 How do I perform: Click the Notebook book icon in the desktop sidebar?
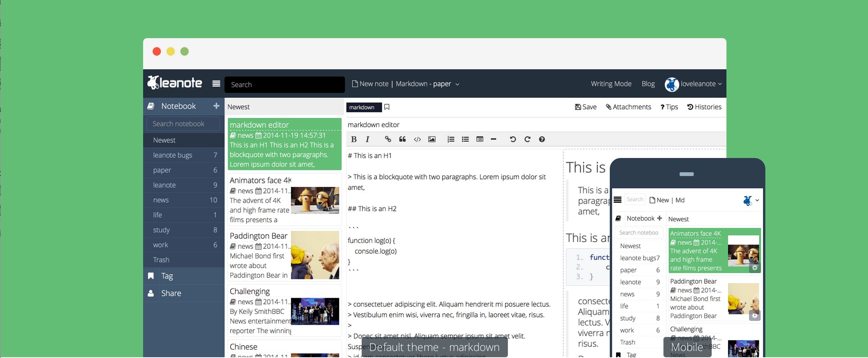click(151, 106)
